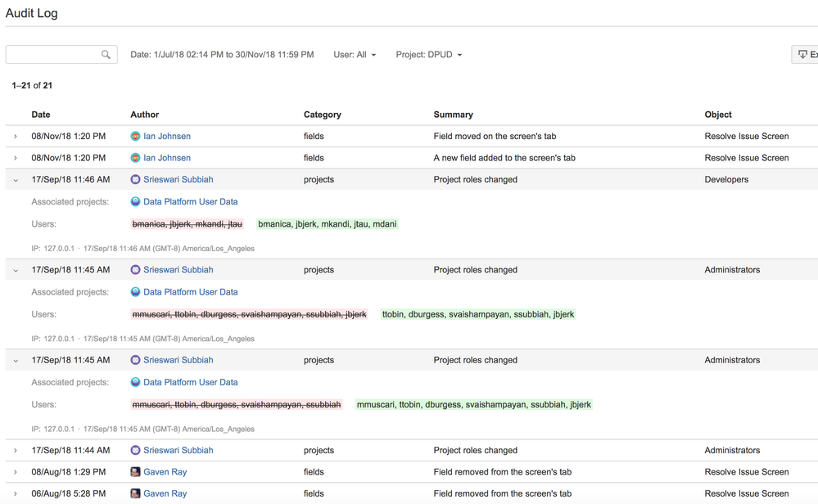
Task: Click the '1–21 of 21' results count
Action: [x=32, y=85]
